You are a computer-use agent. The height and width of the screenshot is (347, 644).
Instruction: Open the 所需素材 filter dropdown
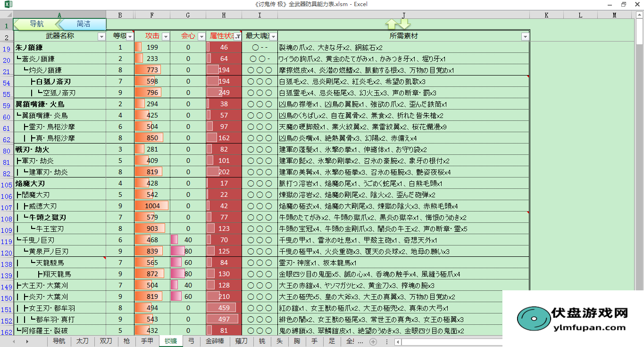pyautogui.click(x=525, y=36)
